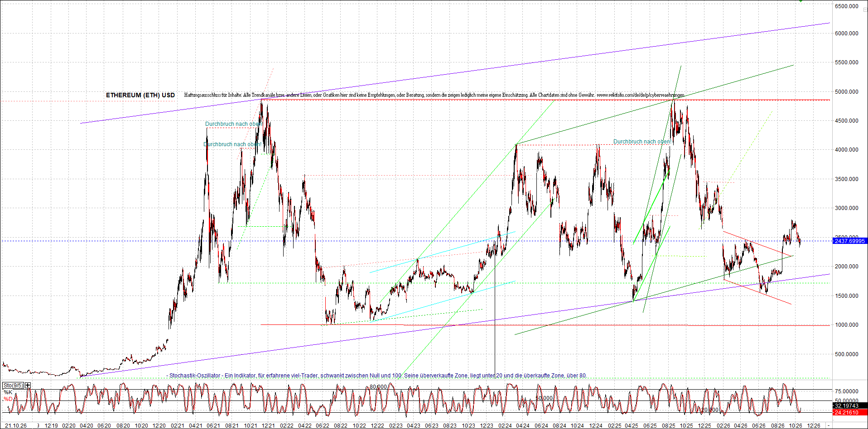Screen dimensions: 868x429
Task: Click the 6500.000 price axis label
Action: [847, 6]
